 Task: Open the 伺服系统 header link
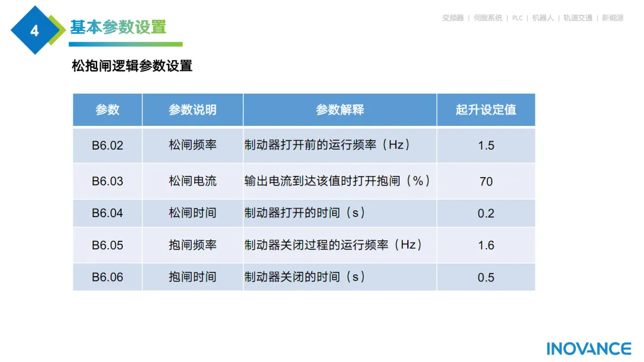click(488, 18)
